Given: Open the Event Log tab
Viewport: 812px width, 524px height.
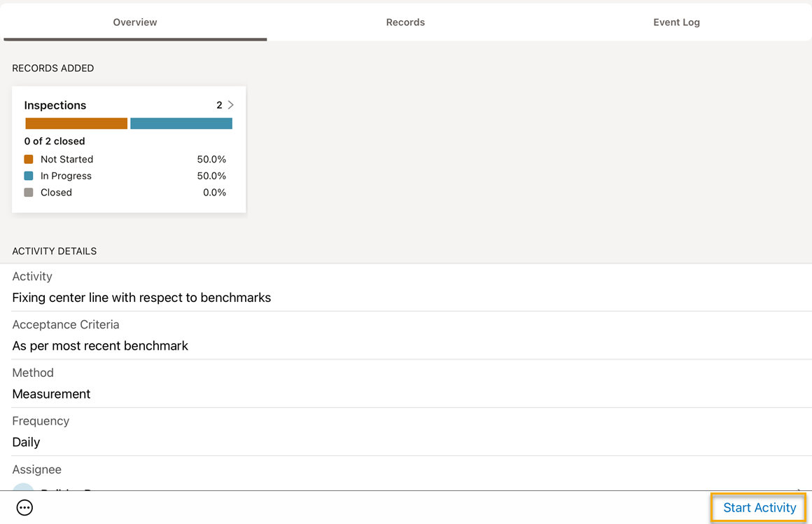Looking at the screenshot, I should 676,22.
